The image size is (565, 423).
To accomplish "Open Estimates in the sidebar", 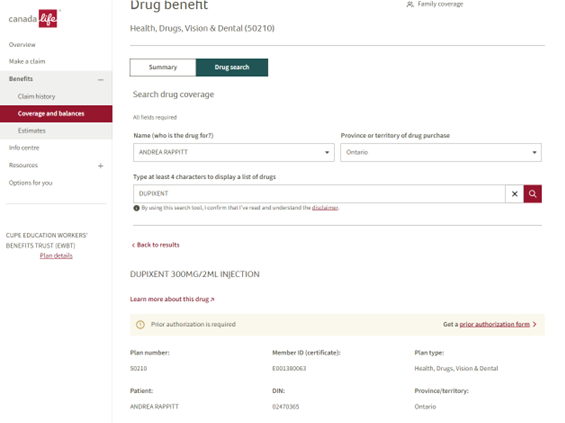I will click(32, 130).
